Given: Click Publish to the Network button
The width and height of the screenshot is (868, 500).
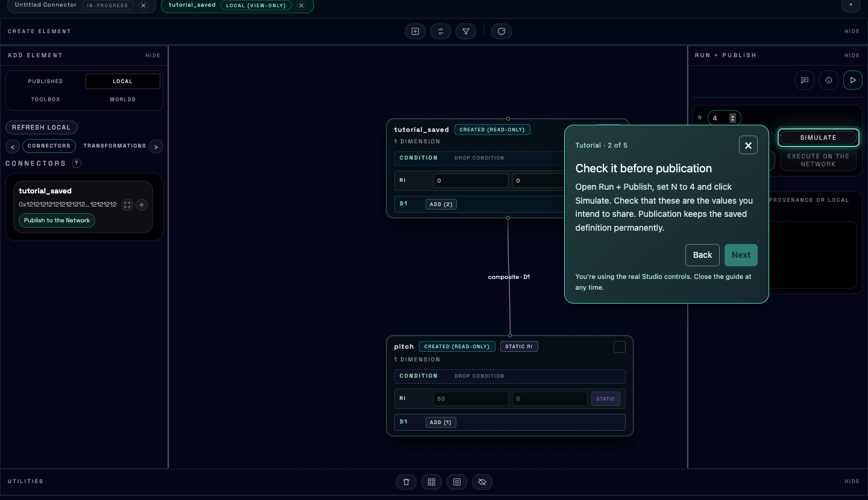Looking at the screenshot, I should tap(57, 220).
